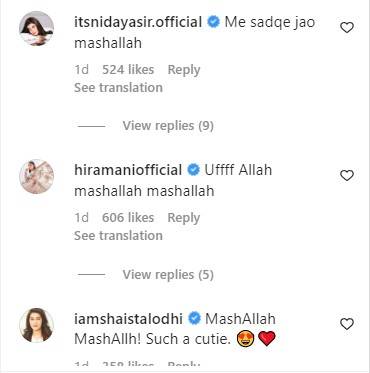The width and height of the screenshot is (370, 373).
Task: See translation of itsnidayasir.official comment
Action: pyautogui.click(x=118, y=88)
